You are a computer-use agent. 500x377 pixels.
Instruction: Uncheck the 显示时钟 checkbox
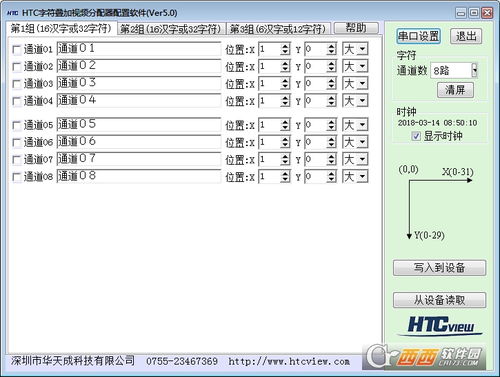pyautogui.click(x=416, y=136)
